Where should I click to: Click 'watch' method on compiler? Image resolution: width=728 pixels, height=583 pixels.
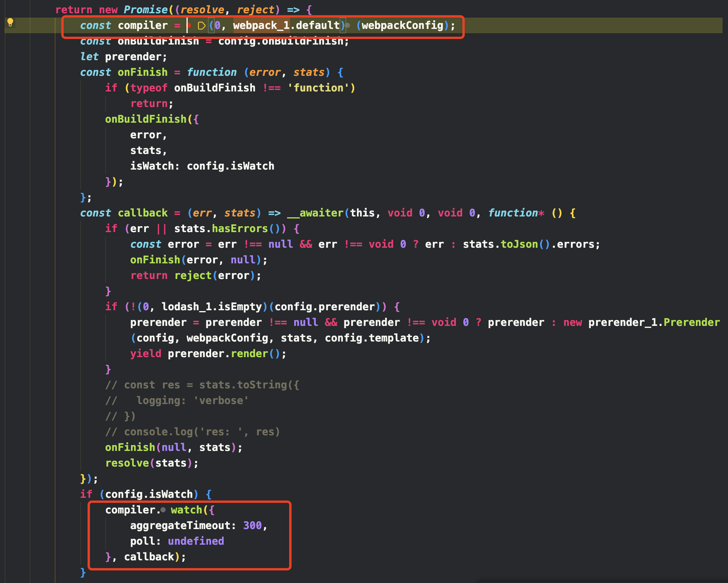point(186,510)
